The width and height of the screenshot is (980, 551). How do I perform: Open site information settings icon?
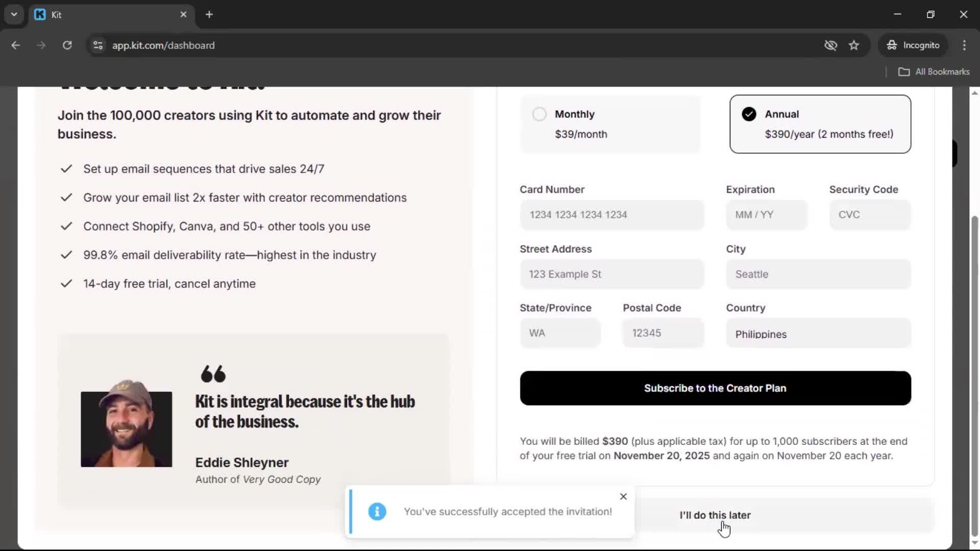point(97,45)
